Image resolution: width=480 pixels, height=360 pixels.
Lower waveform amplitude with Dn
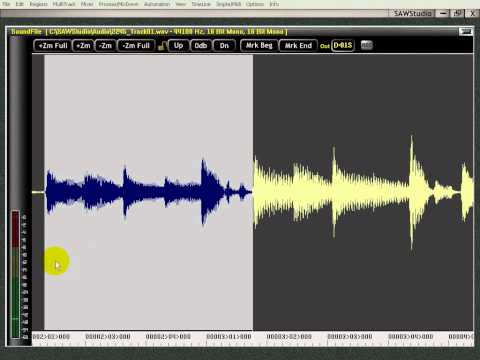point(224,45)
